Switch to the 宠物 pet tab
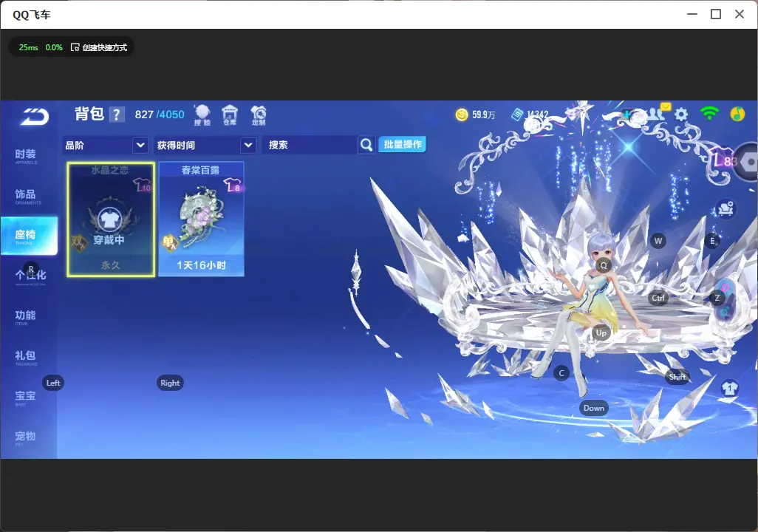This screenshot has width=758, height=532. [x=26, y=437]
